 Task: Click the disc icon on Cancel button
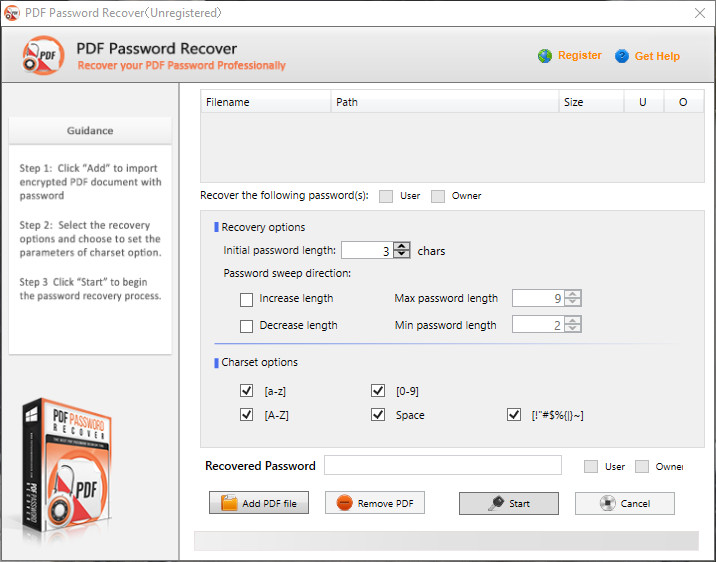(607, 503)
